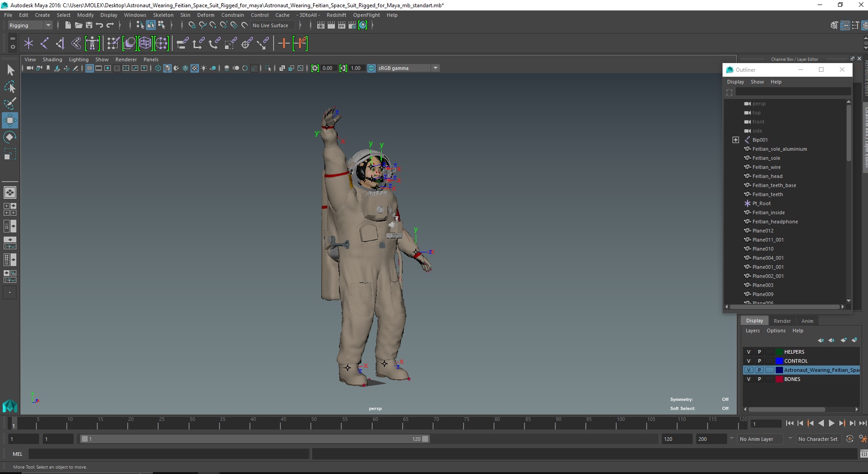Click the Play forwards button
This screenshot has width=868, height=474.
tap(831, 423)
